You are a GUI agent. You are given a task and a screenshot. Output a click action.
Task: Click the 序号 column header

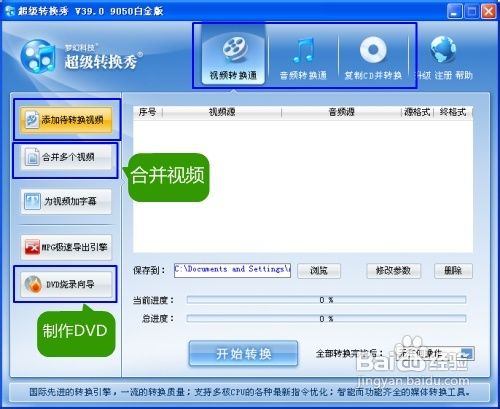click(147, 112)
